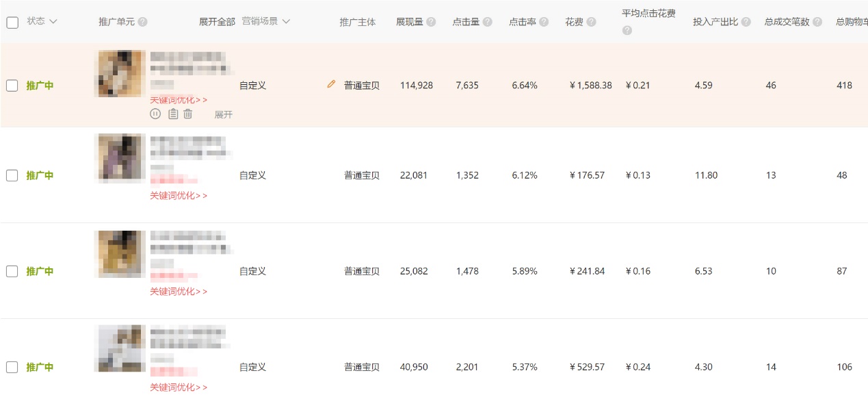Open product thumbnail in the 40,950 row
This screenshot has height=410, width=868.
pos(120,348)
